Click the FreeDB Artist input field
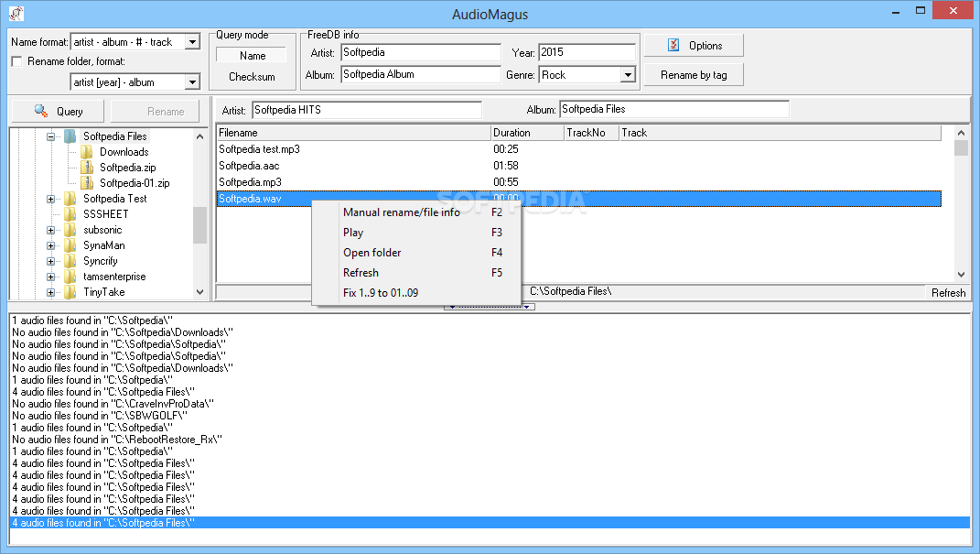The image size is (980, 554). [421, 52]
